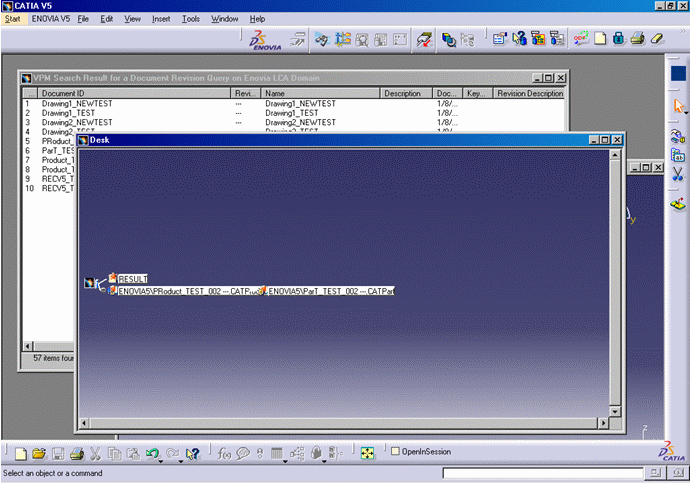The height and width of the screenshot is (483, 690).
Task: Click the What's This help cursor icon
Action: [193, 454]
